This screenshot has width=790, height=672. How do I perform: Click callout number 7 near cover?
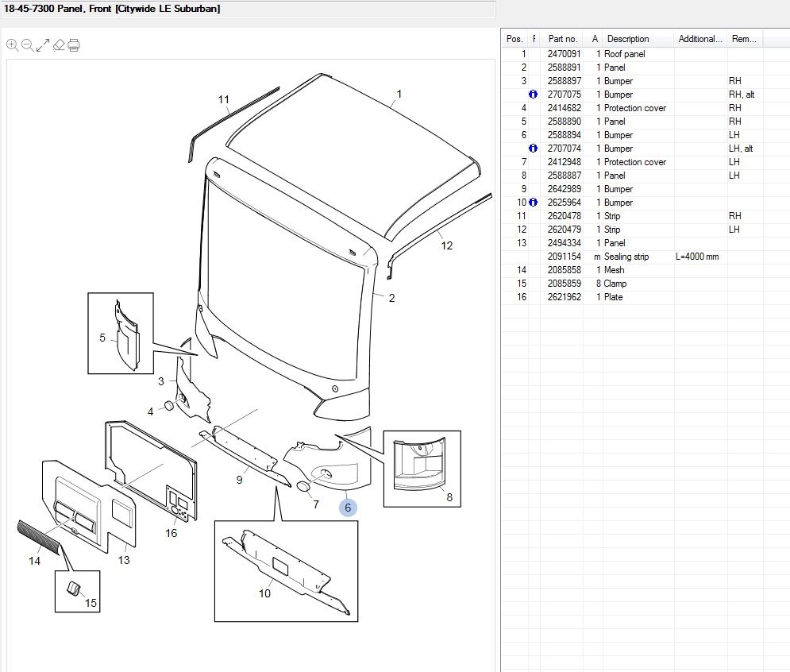(x=316, y=504)
